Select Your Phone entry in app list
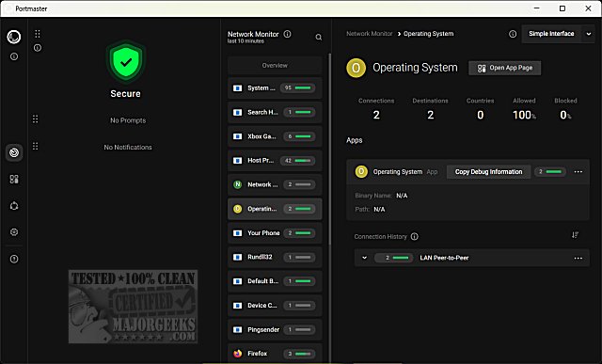Viewport: 602px width, 364px height. 275,233
